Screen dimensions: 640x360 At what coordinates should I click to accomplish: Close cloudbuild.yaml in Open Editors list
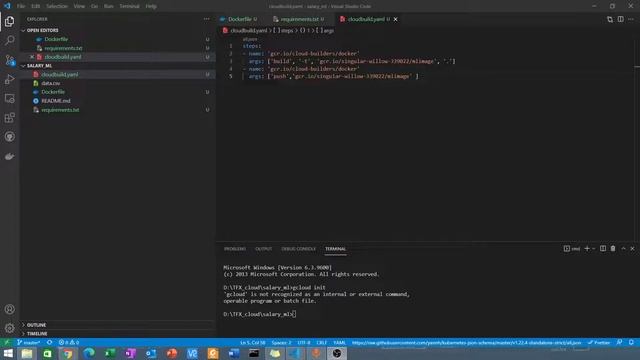click(32, 57)
